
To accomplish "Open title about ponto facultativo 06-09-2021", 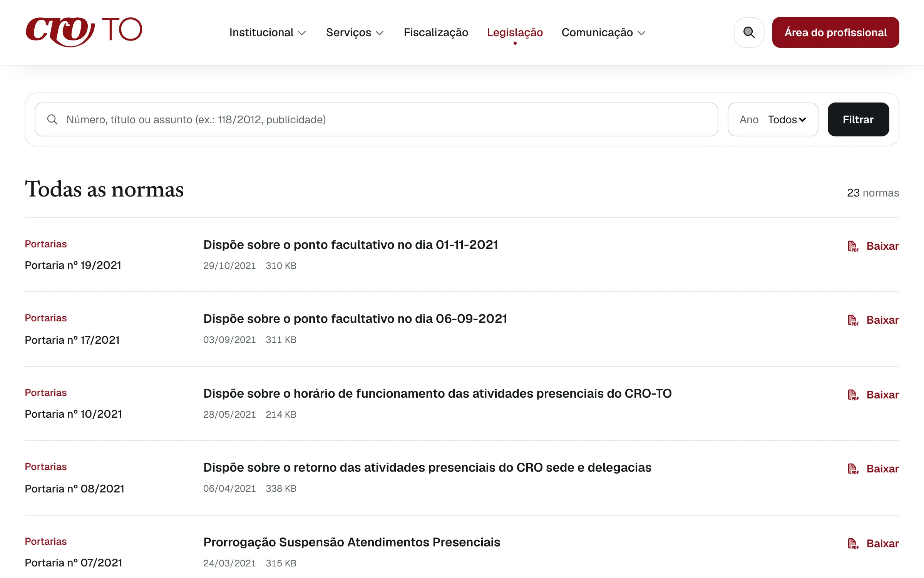I will coord(355,319).
